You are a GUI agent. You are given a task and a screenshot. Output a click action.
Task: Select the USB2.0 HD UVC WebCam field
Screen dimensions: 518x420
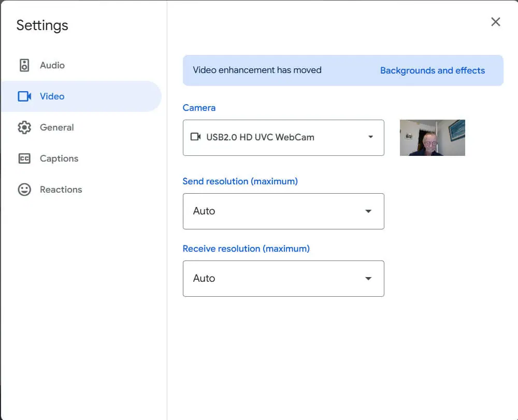pyautogui.click(x=283, y=138)
